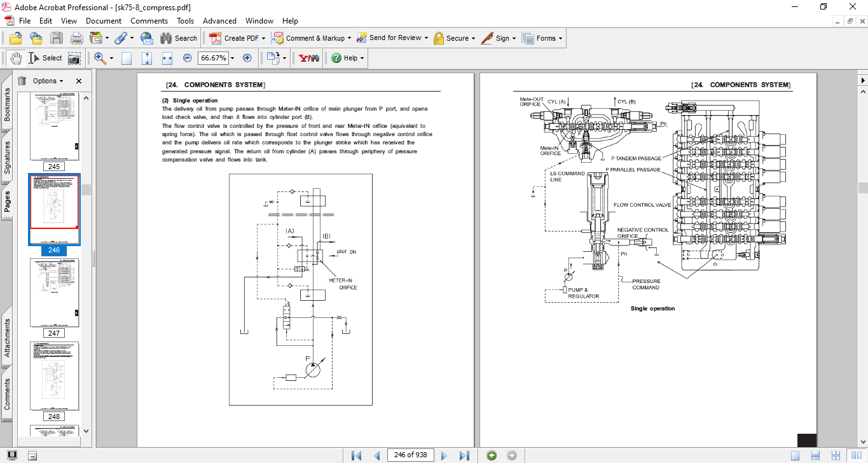Open the Advanced menu
This screenshot has width=868, height=463.
coord(219,21)
